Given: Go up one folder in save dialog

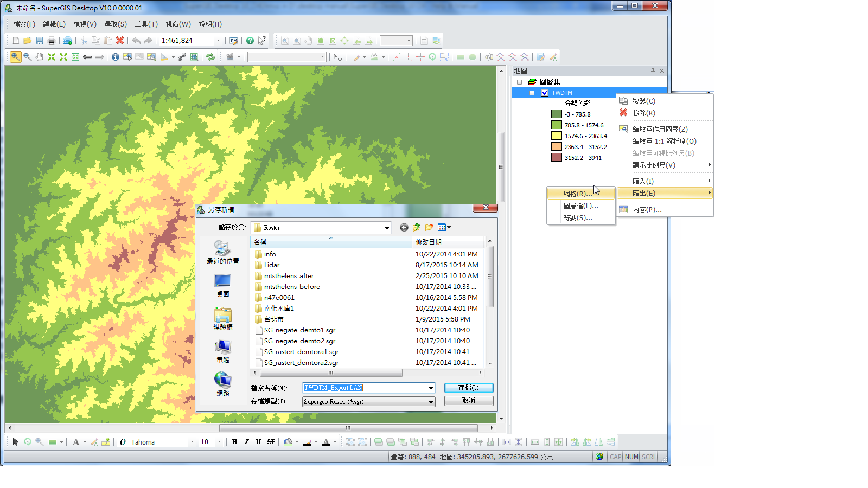Looking at the screenshot, I should click(417, 227).
